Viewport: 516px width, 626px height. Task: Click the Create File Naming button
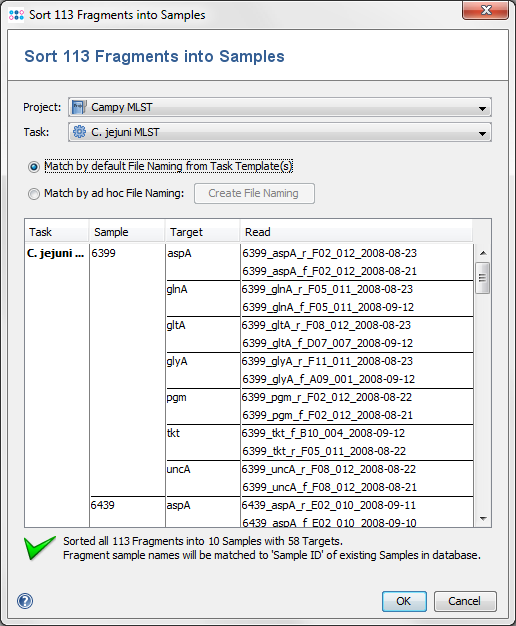click(x=254, y=194)
